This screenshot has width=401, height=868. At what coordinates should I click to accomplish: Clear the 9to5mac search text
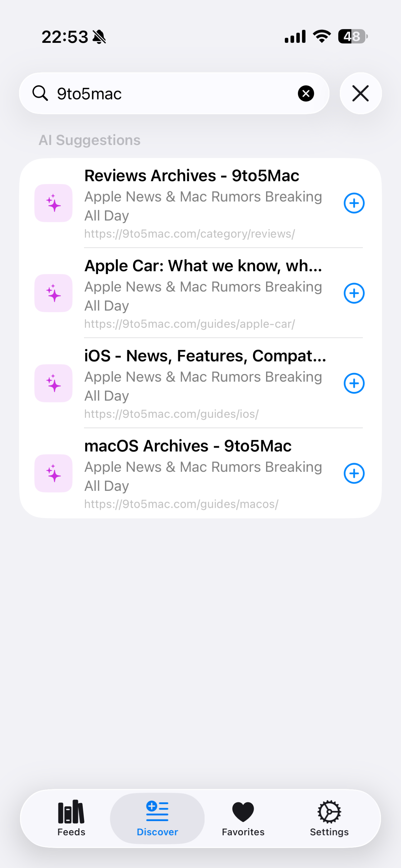point(306,93)
